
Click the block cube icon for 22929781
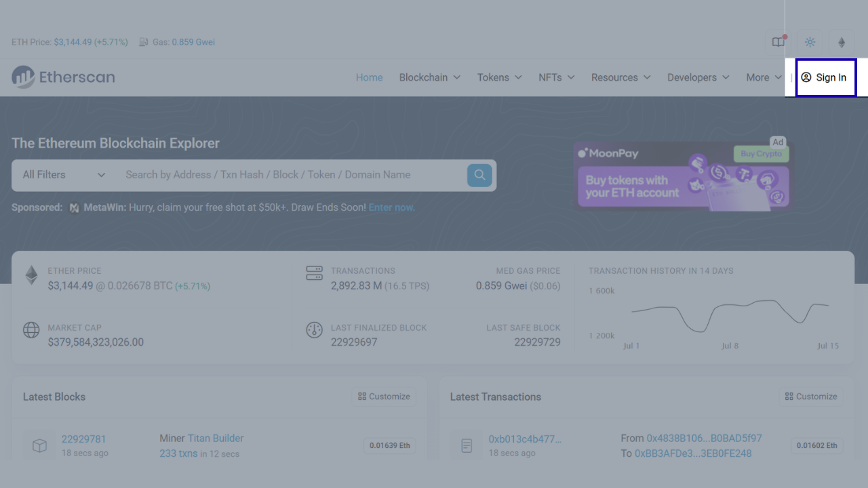pyautogui.click(x=39, y=445)
